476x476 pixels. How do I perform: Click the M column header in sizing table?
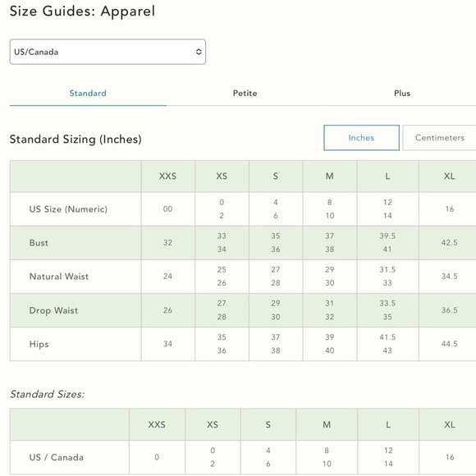(x=330, y=176)
